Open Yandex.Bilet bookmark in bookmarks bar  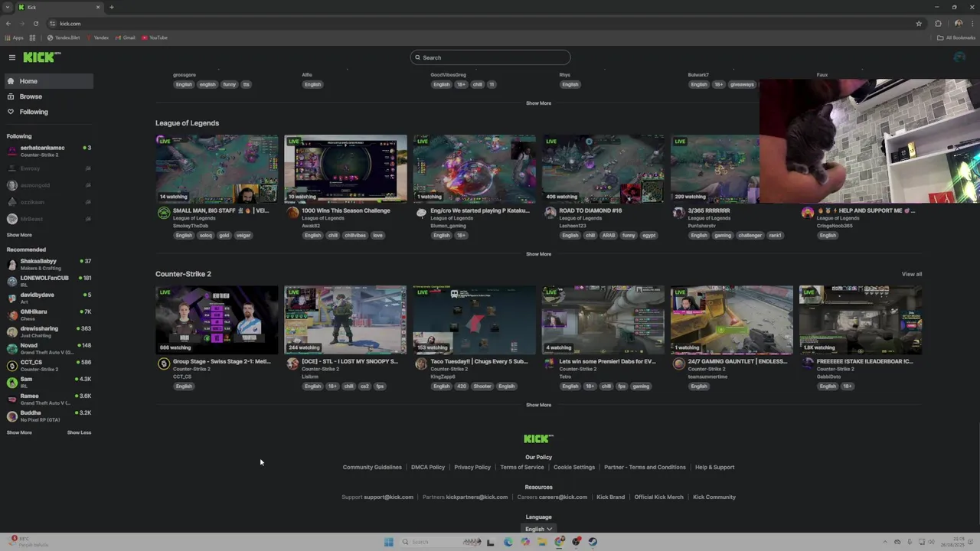click(x=64, y=37)
